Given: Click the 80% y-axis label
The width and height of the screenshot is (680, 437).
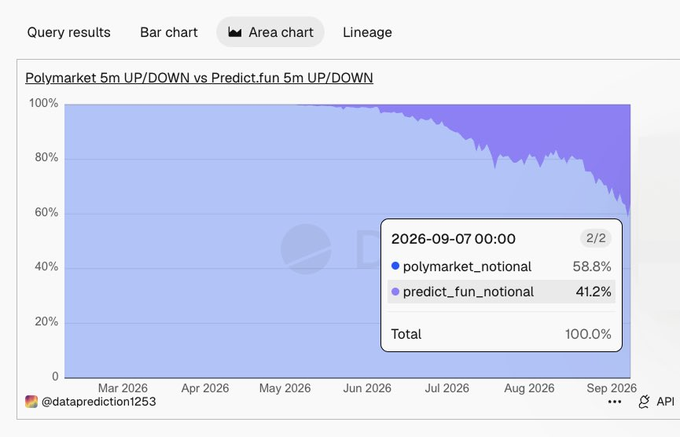Looking at the screenshot, I should point(46,157).
